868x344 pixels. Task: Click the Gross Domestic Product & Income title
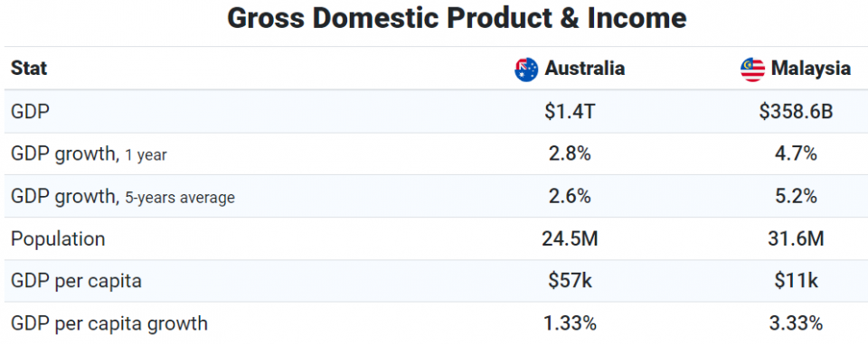(x=457, y=19)
